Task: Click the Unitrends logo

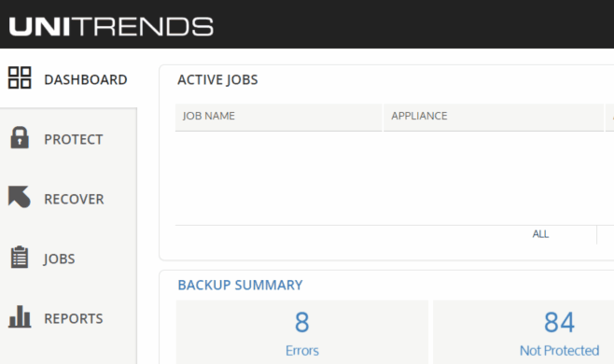Action: 111,26
